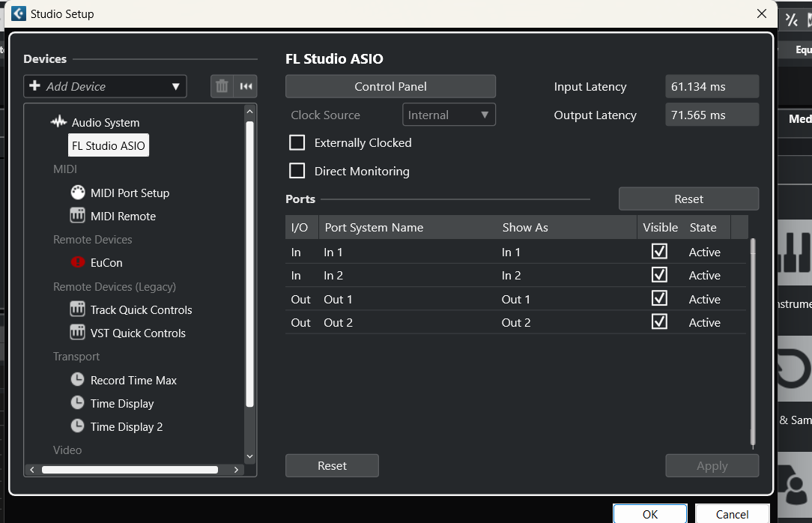Screen dimensions: 812x523
Task: Open the ASIO Control Panel
Action: (390, 86)
